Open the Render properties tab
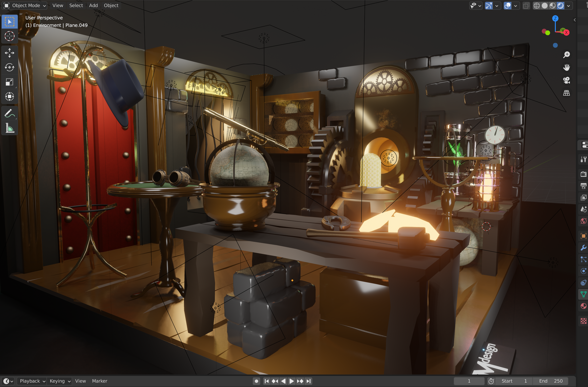The height and width of the screenshot is (387, 588). tap(583, 174)
